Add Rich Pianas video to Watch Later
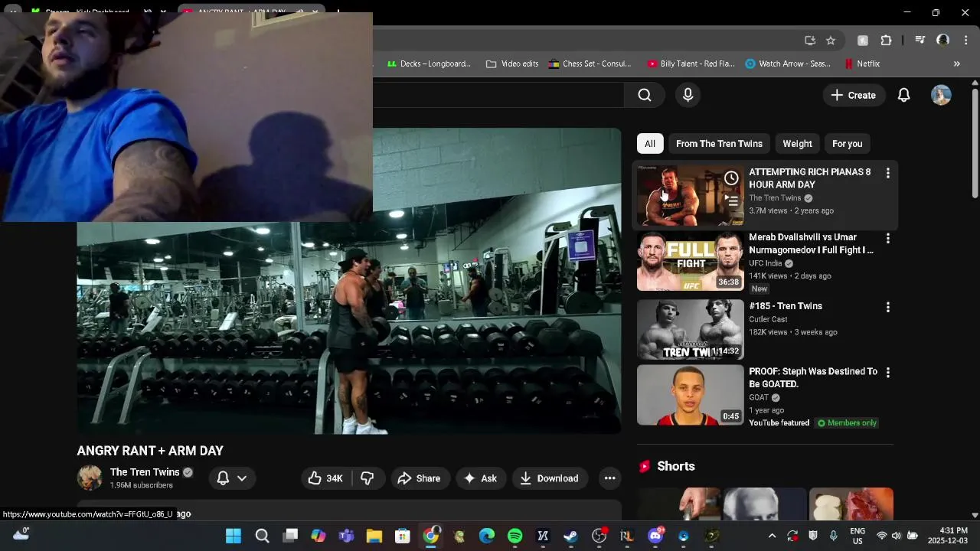 731,178
